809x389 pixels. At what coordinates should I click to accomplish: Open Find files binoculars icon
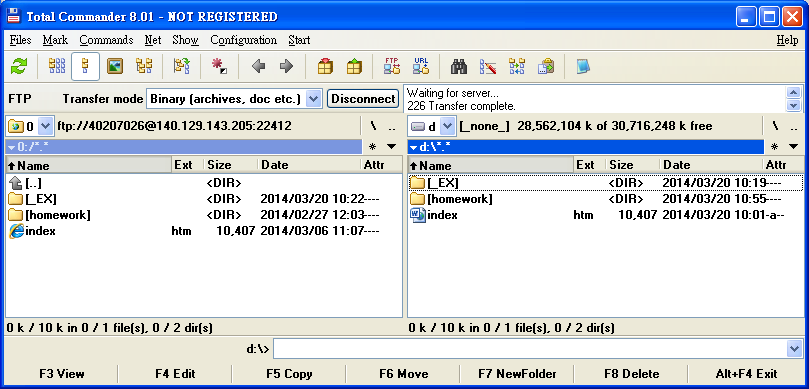pos(459,66)
